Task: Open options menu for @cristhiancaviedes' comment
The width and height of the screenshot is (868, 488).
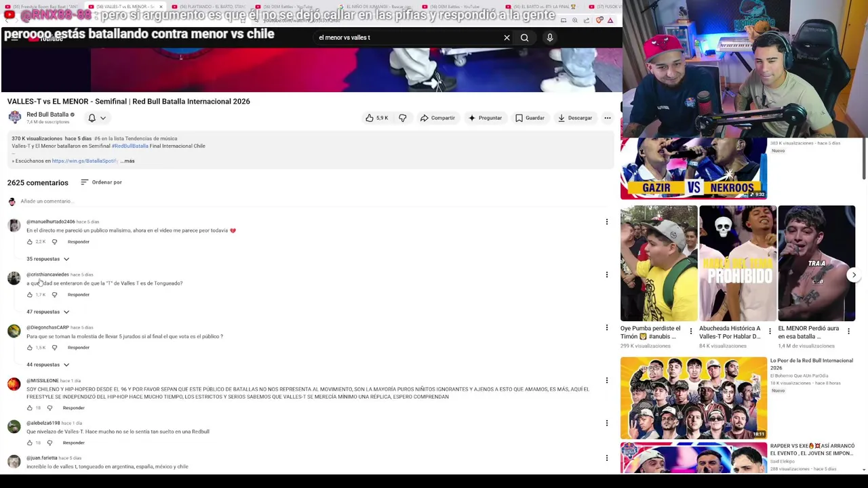Action: [607, 274]
